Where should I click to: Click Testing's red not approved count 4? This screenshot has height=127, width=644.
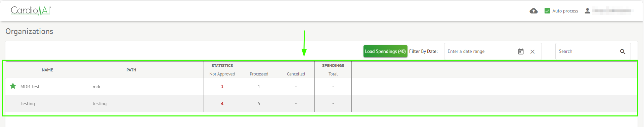pyautogui.click(x=222, y=103)
